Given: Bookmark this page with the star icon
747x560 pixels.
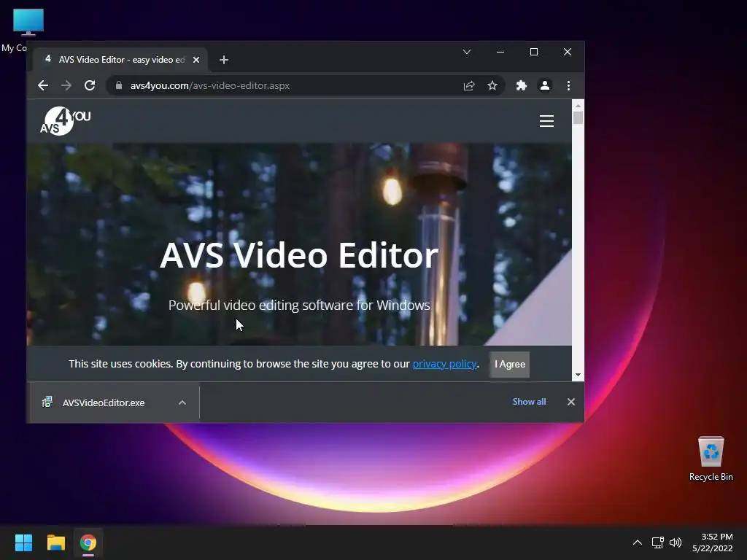Looking at the screenshot, I should [492, 86].
